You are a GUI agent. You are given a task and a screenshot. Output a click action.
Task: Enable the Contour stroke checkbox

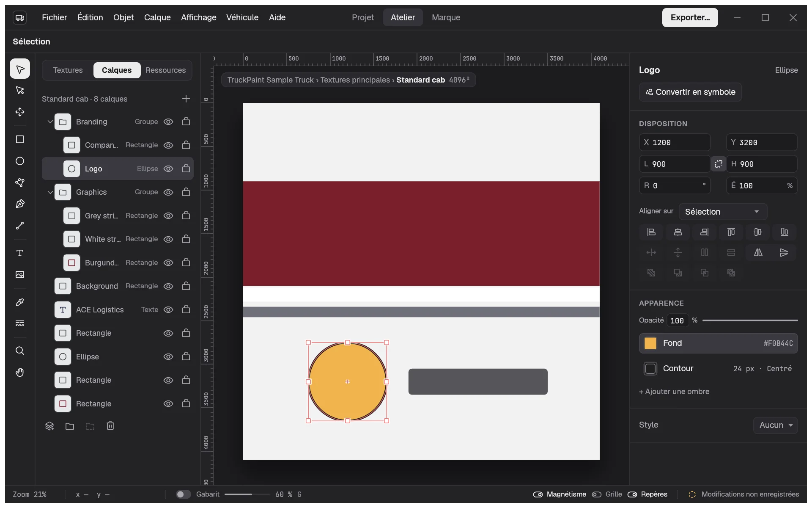point(650,369)
